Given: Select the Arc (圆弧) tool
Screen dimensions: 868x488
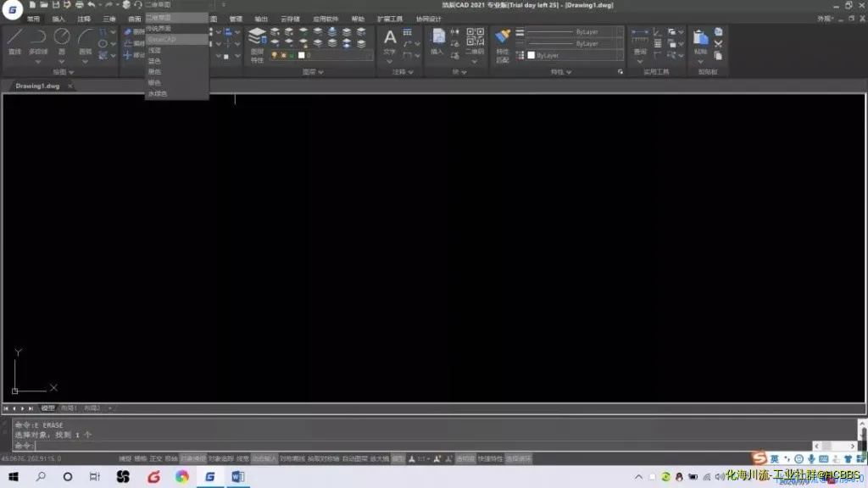Looking at the screenshot, I should [85, 41].
